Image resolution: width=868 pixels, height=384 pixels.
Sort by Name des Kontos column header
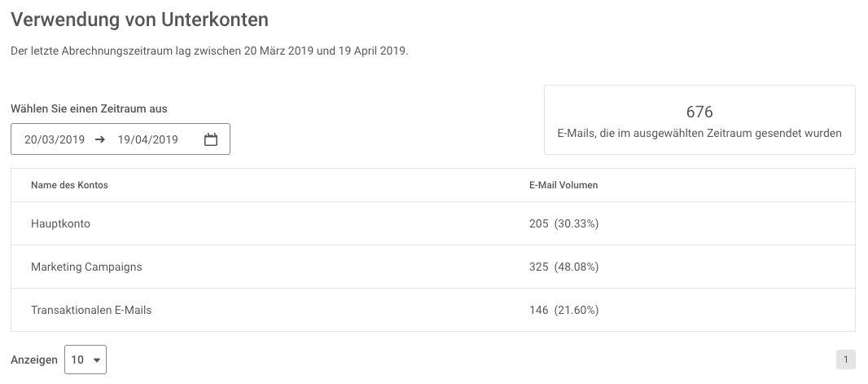click(x=69, y=185)
